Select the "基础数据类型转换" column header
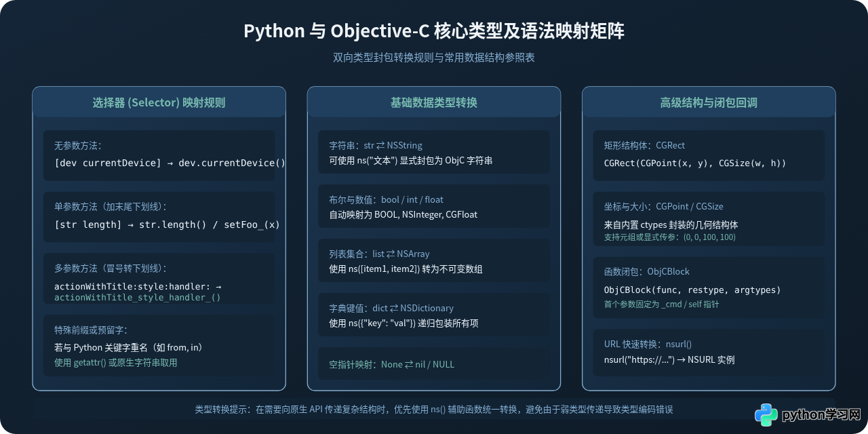Screen dimensions: 868x434 [x=434, y=102]
